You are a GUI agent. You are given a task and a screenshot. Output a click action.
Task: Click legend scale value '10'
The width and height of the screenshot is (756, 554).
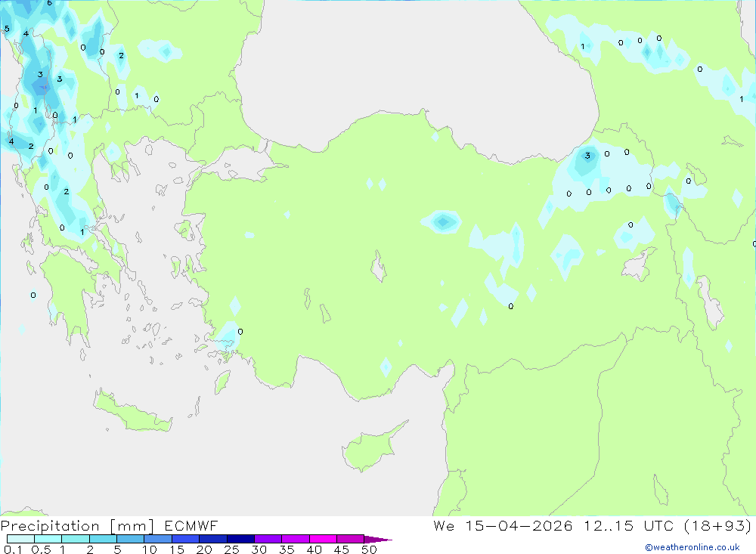[149, 549]
